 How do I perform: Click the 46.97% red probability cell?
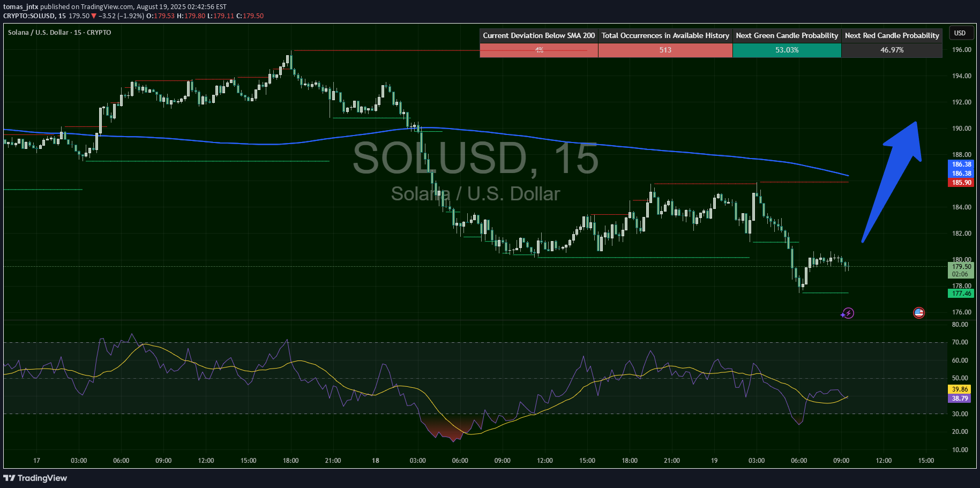892,50
